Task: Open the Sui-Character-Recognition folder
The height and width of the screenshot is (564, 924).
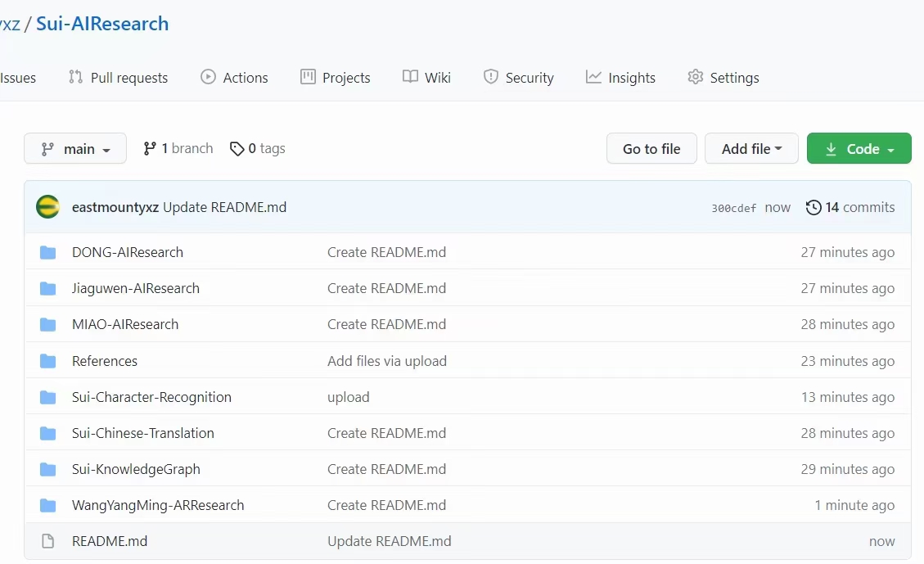Action: point(151,397)
